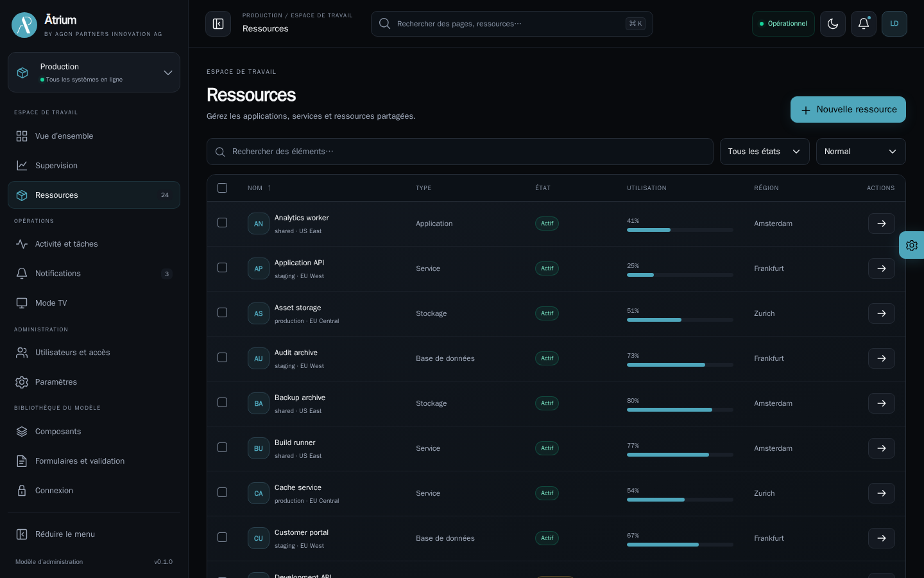Open Utilisateurs et accès menu item
This screenshot has height=578, width=924.
click(x=94, y=353)
